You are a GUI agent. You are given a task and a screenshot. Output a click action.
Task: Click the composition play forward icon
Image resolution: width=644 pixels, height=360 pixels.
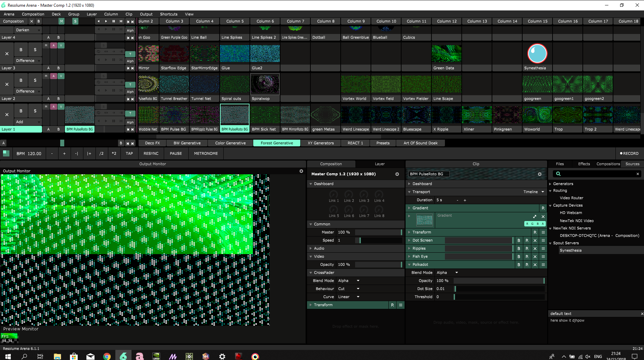tap(106, 21)
